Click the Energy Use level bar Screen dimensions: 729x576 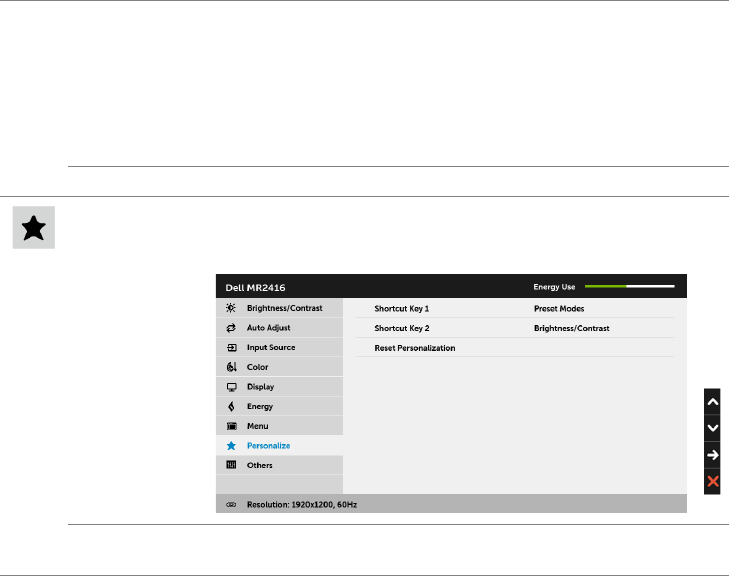coord(630,286)
